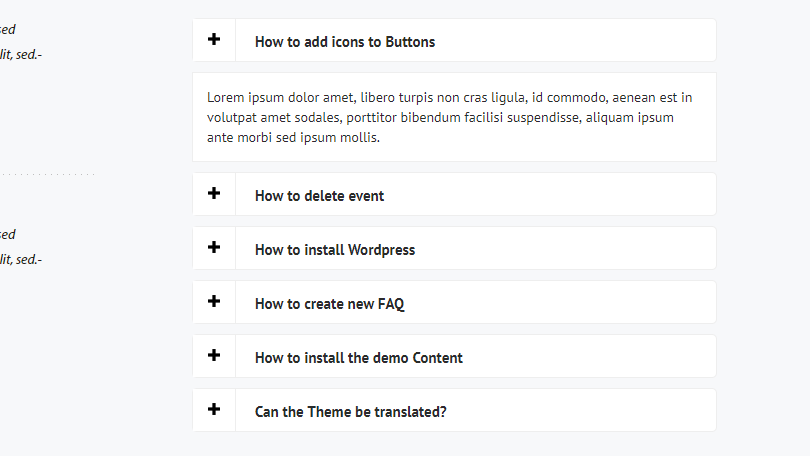The width and height of the screenshot is (810, 456).
Task: Click plus icon next to How to delete event
Action: (214, 194)
